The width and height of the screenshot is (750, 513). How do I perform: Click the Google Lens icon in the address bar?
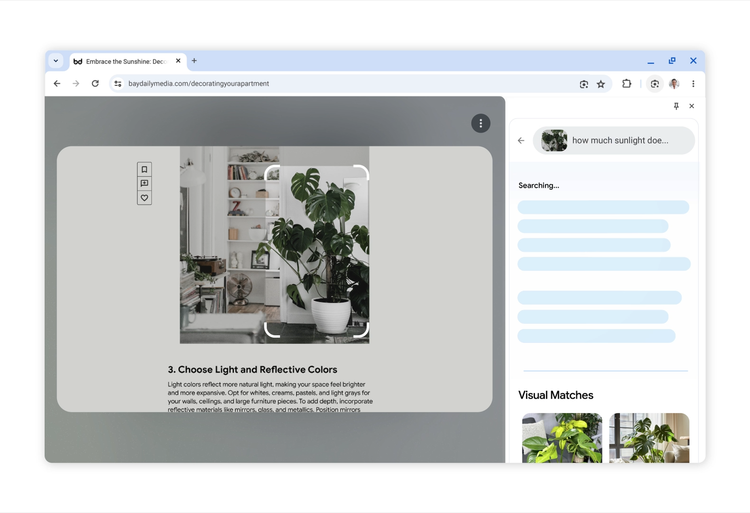click(x=584, y=84)
